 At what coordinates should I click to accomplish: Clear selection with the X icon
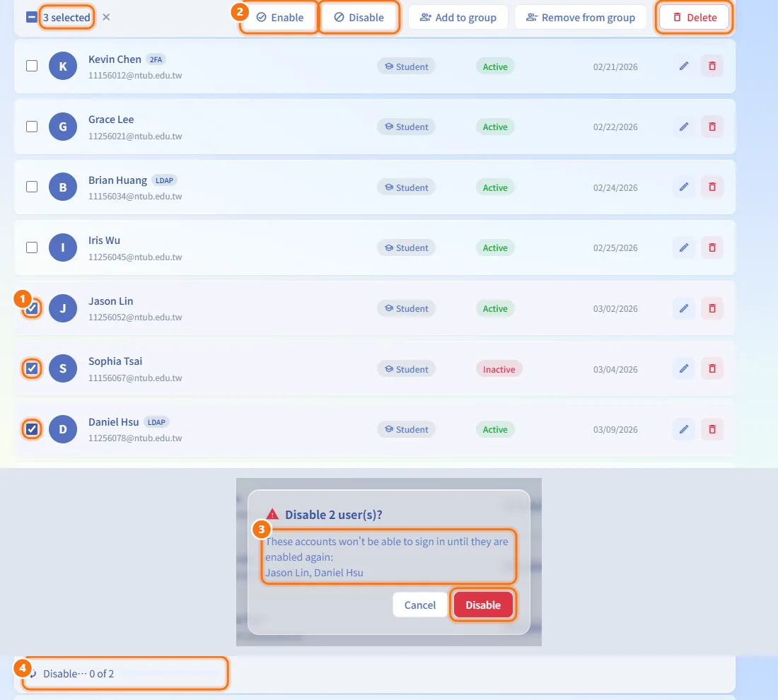(x=106, y=18)
